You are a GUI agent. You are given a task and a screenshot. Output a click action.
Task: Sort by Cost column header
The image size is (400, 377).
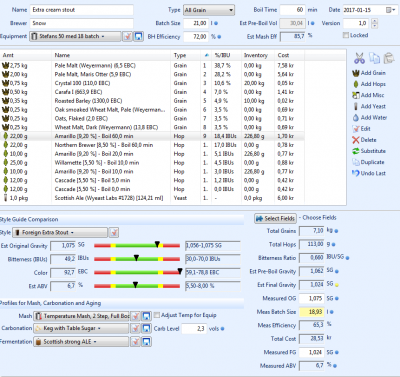pyautogui.click(x=289, y=55)
